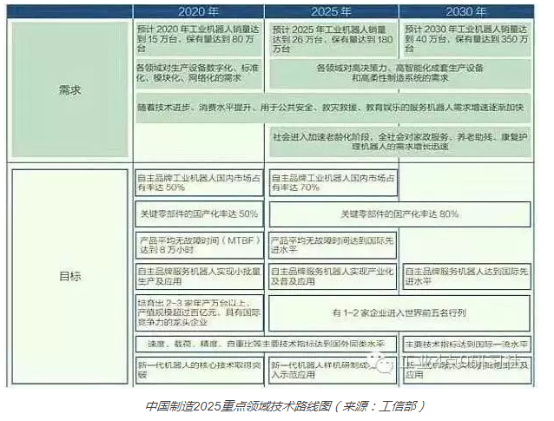The image size is (554, 421).
Task: Click the service robot demand growth bar
Action: point(333,108)
